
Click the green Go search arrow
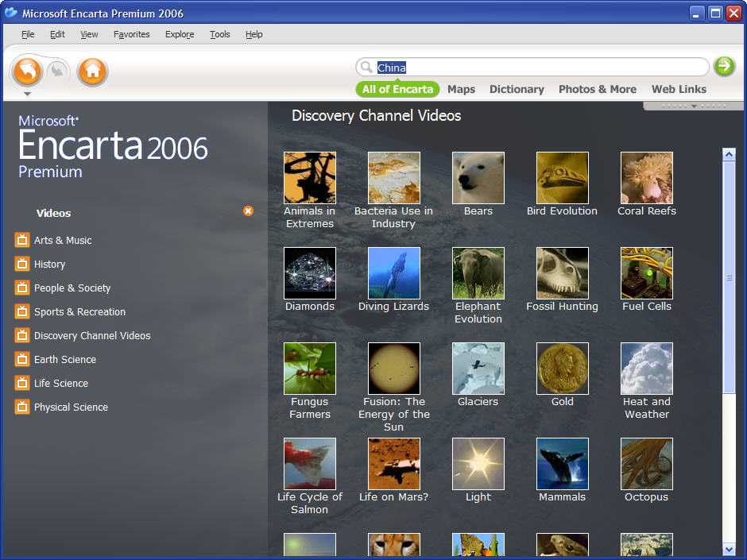[x=724, y=66]
